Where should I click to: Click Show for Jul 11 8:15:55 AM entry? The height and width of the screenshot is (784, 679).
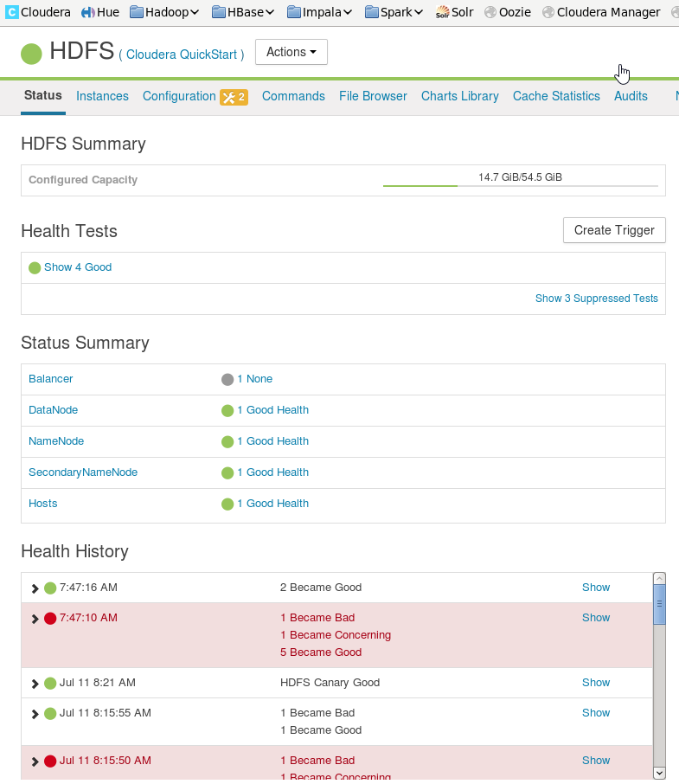[x=596, y=713]
